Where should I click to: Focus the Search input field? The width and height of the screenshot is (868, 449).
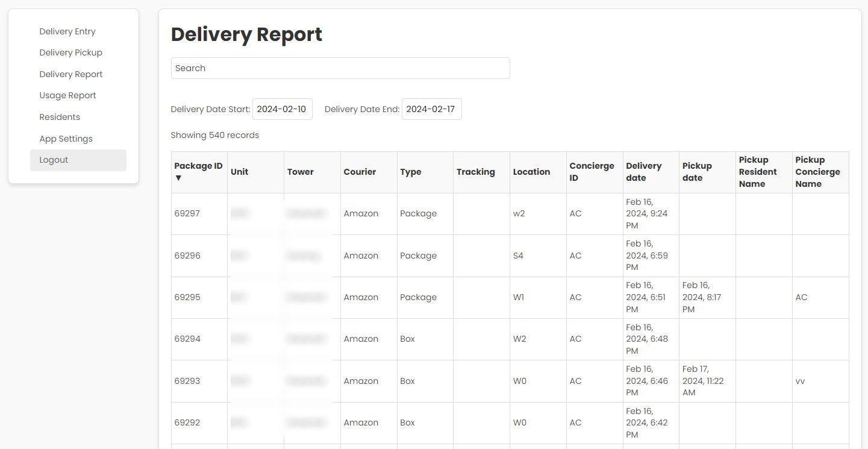tap(340, 68)
